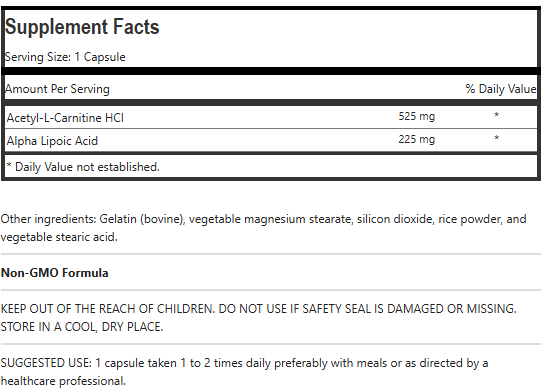Click the healthcare professional text

click(63, 381)
